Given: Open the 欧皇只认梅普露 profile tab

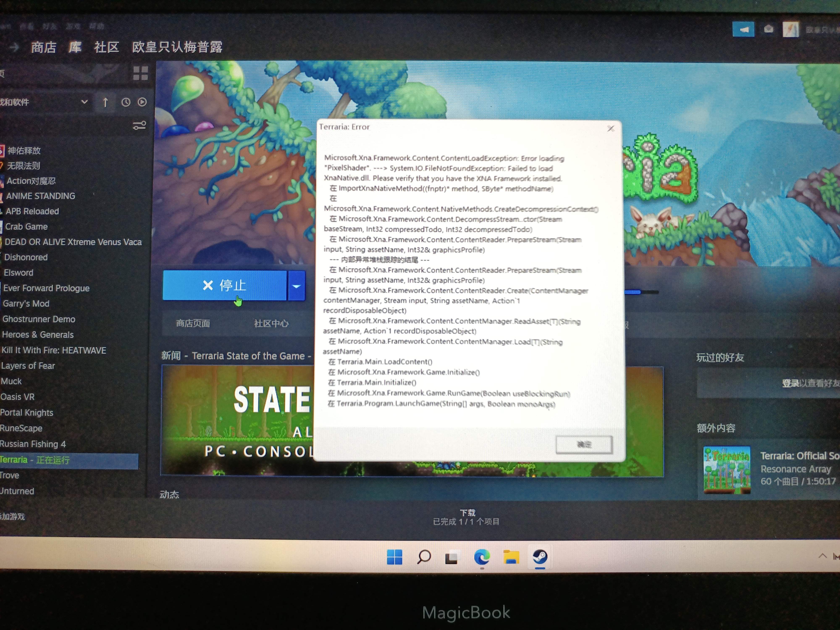Looking at the screenshot, I should (177, 47).
